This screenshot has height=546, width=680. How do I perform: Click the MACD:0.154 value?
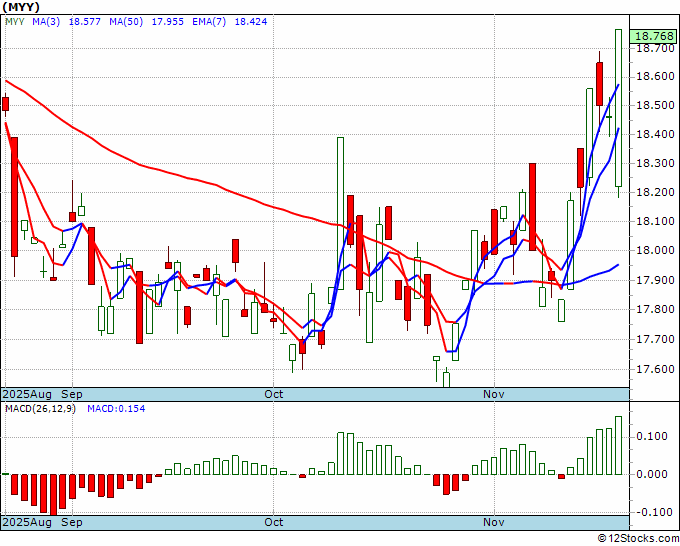point(116,409)
